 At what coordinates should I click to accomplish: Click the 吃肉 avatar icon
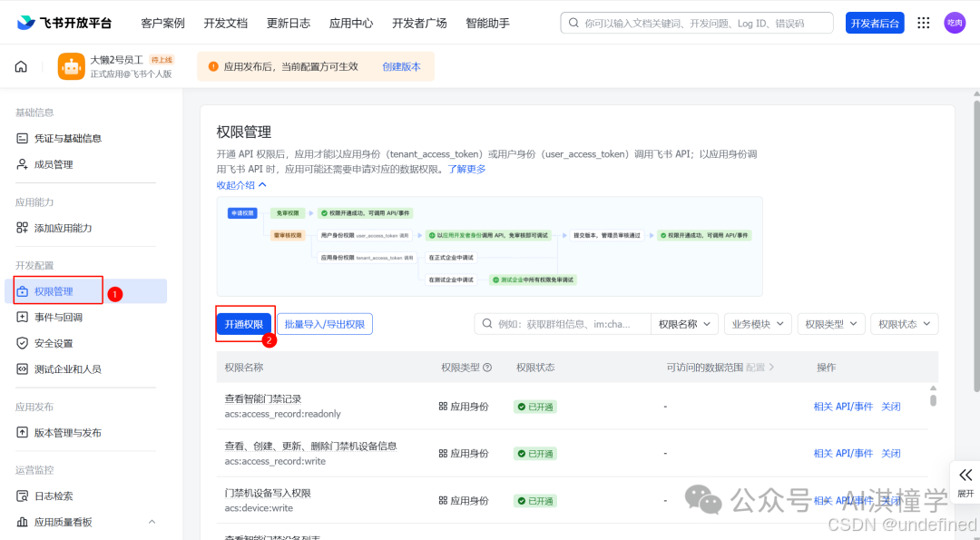955,23
